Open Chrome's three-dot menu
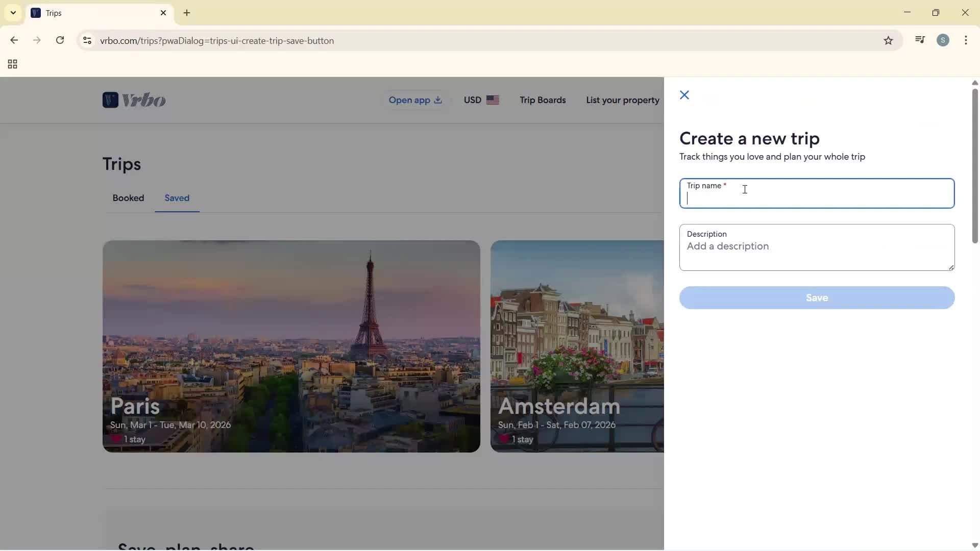Image resolution: width=980 pixels, height=551 pixels. pos(967,40)
